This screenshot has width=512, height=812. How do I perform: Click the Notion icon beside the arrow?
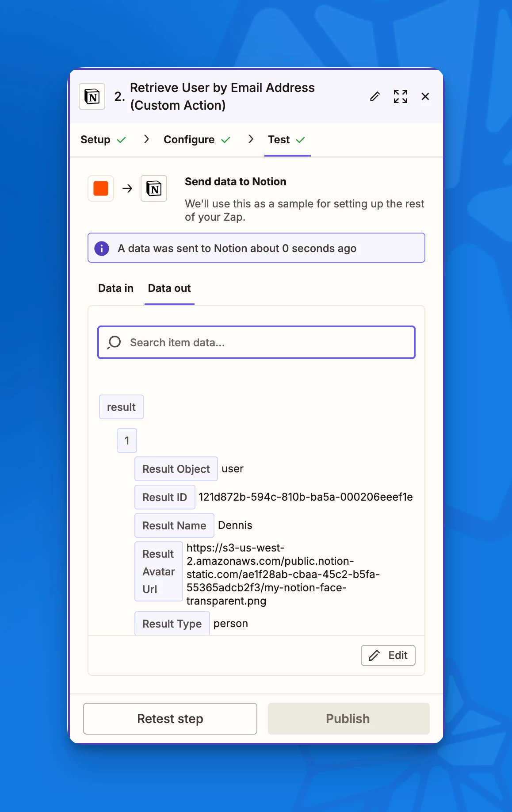tap(154, 188)
